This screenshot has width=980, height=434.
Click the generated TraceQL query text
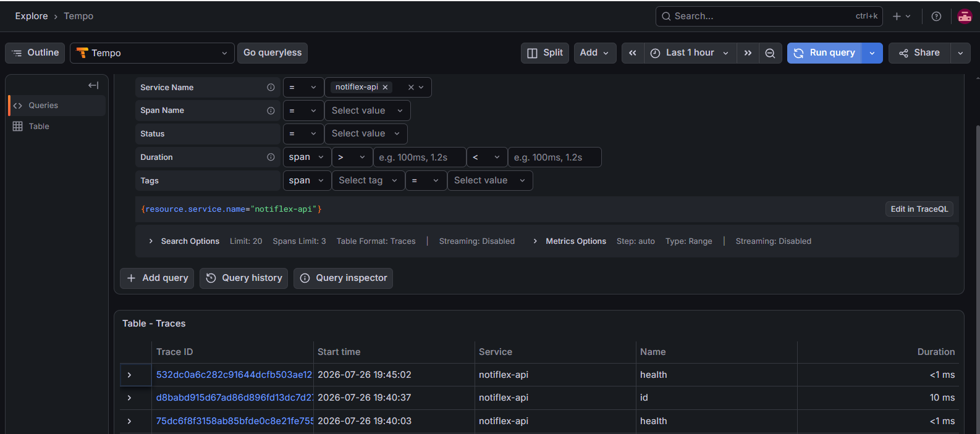click(231, 209)
